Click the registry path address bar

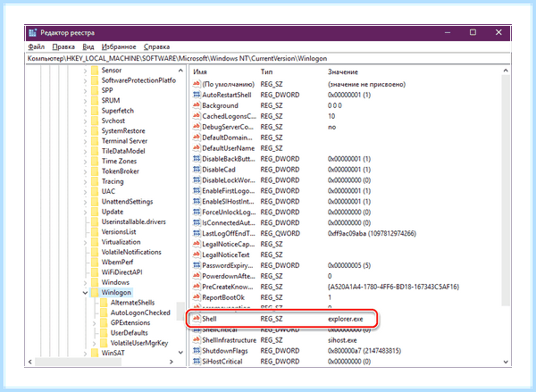268,58
